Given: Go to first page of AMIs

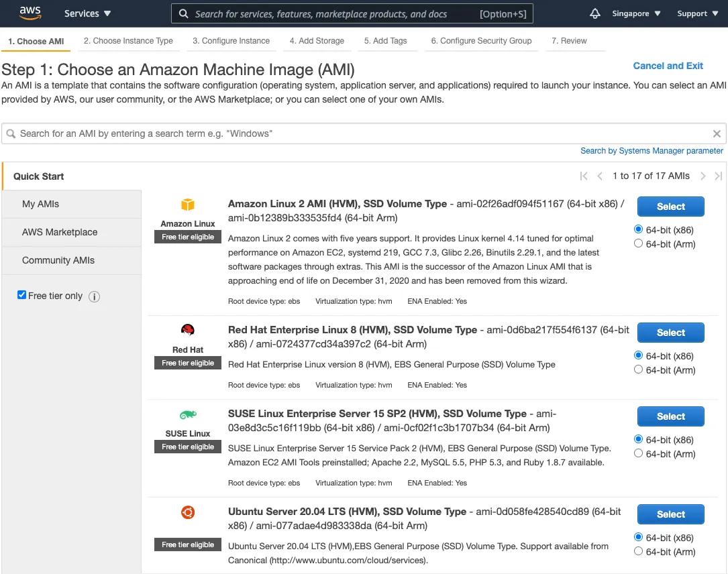Looking at the screenshot, I should pos(584,176).
